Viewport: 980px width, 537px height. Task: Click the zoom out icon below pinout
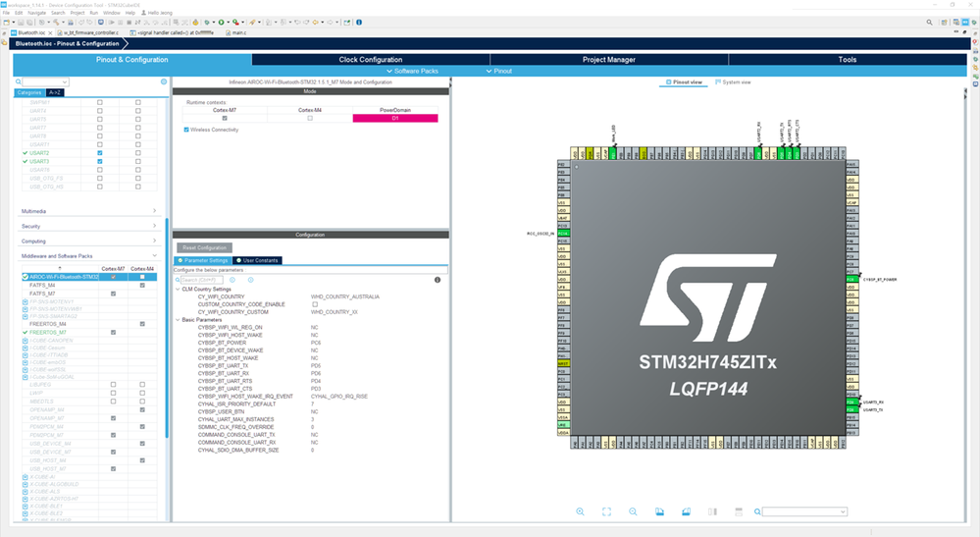(x=634, y=511)
